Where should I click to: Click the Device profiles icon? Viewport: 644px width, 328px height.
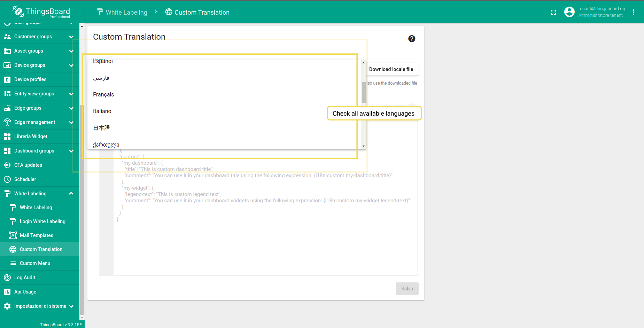[x=7, y=79]
